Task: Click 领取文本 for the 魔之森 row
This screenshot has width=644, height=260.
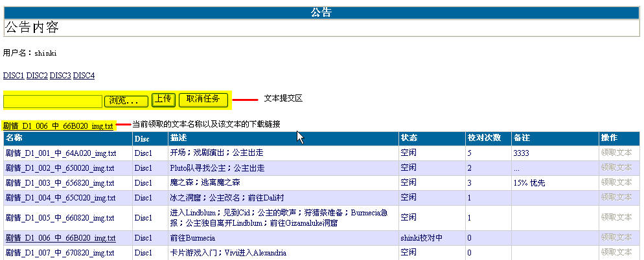Action: point(615,183)
